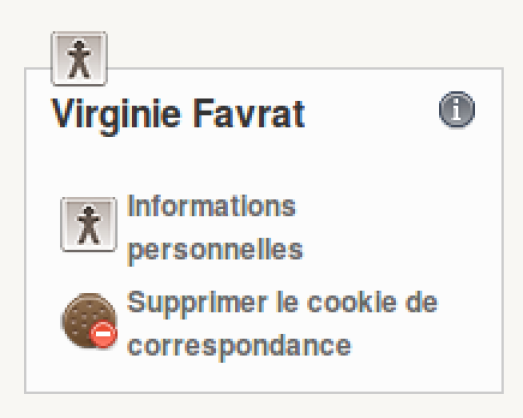Click the word 'personnelles' in the link
The height and width of the screenshot is (418, 523).
click(x=215, y=251)
